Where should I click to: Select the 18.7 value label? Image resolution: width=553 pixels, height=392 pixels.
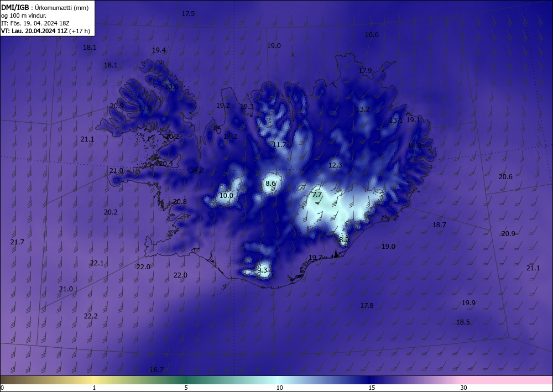(439, 224)
